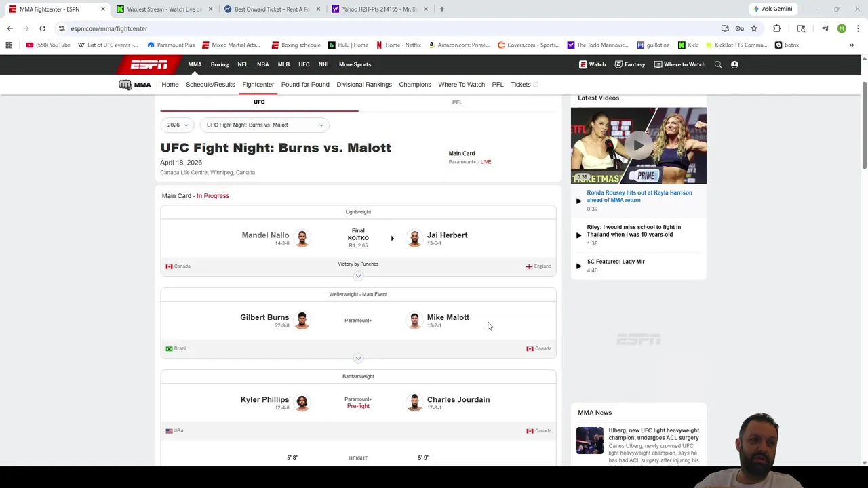The width and height of the screenshot is (868, 488).
Task: Open the UFC Fight Night event dropdown
Action: click(264, 125)
